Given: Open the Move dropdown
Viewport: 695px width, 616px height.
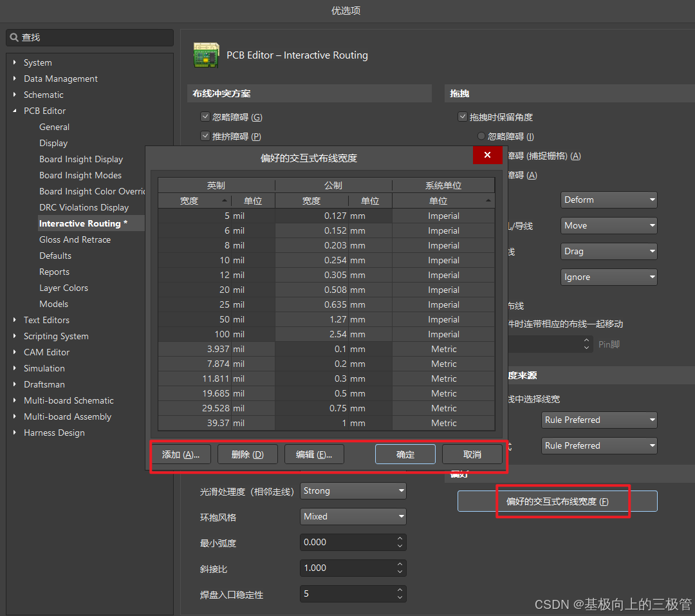Looking at the screenshot, I should tap(609, 226).
